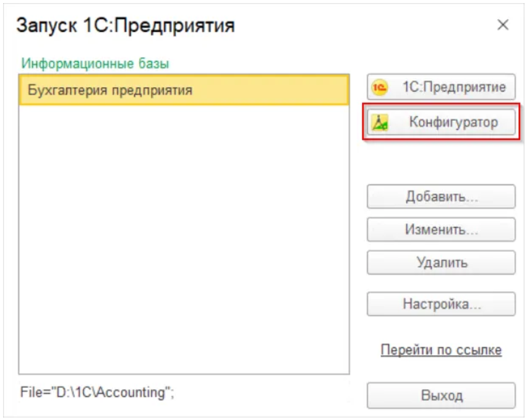Click Изменить... to edit the infobase
This screenshot has height=420, width=527.
point(441,230)
